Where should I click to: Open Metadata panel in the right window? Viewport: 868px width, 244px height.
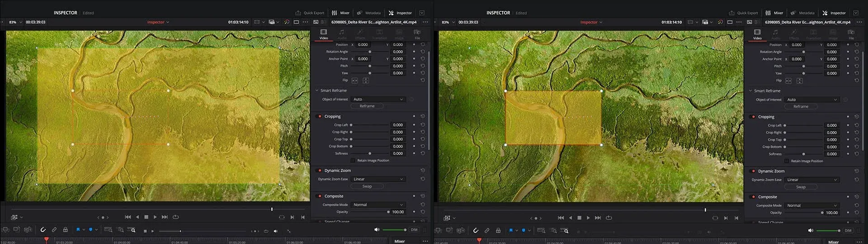pos(802,13)
